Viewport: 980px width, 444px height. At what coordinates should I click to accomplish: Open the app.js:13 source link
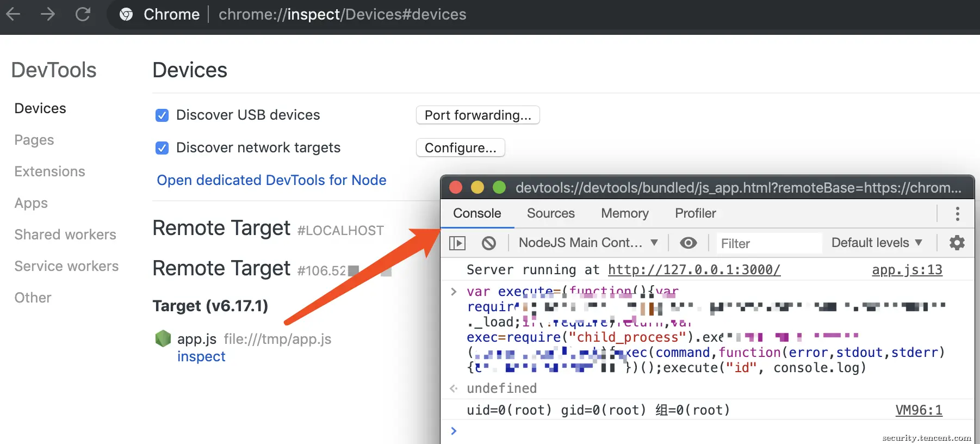tap(907, 270)
